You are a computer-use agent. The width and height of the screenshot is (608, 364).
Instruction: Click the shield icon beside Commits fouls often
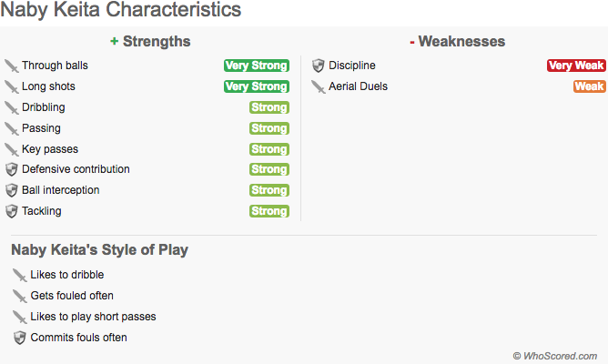19,338
